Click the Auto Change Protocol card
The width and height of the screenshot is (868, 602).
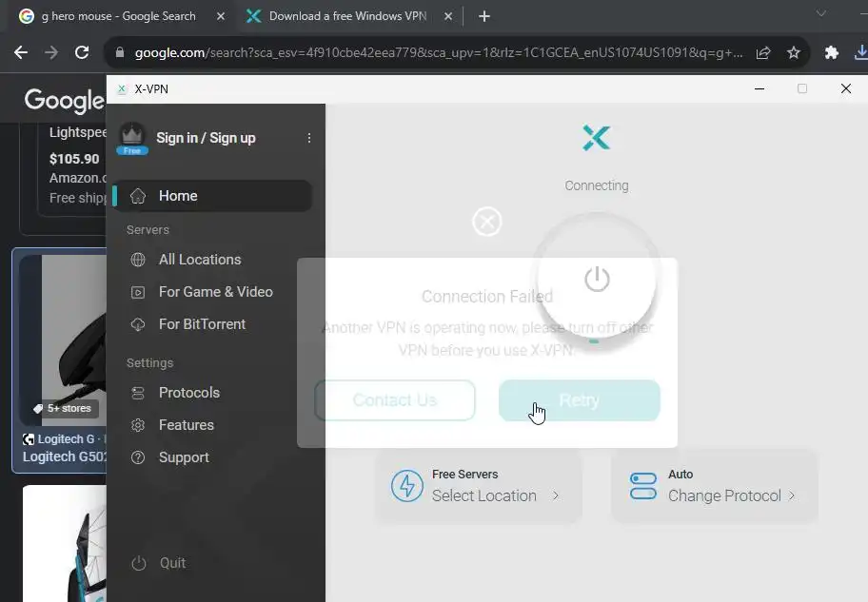point(715,486)
